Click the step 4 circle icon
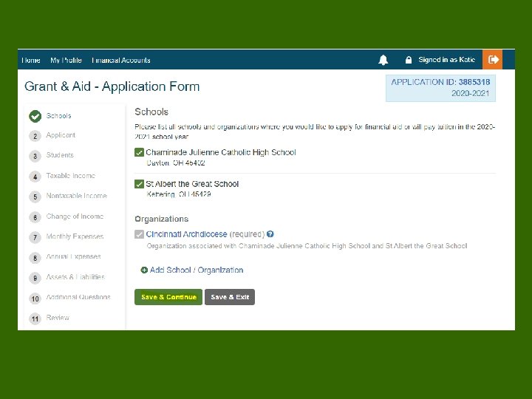 point(35,177)
